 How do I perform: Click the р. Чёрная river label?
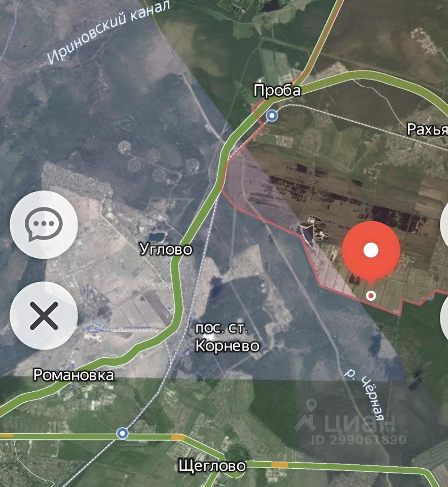coord(366,394)
